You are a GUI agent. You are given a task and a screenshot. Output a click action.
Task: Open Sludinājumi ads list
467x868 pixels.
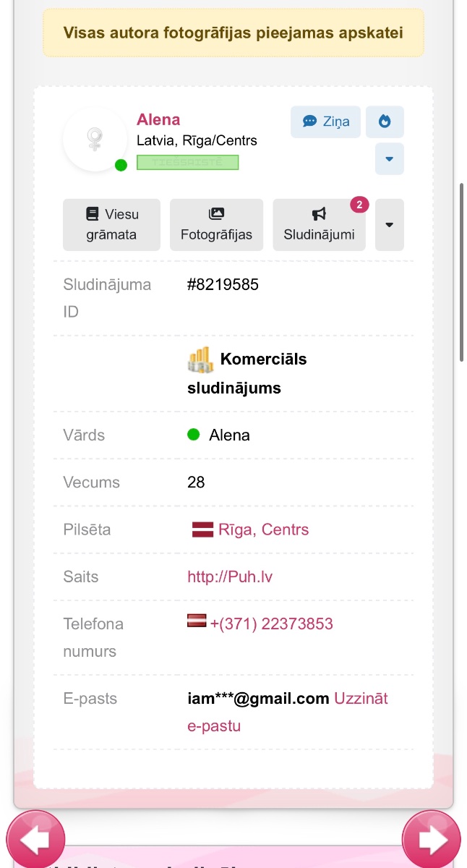click(319, 225)
